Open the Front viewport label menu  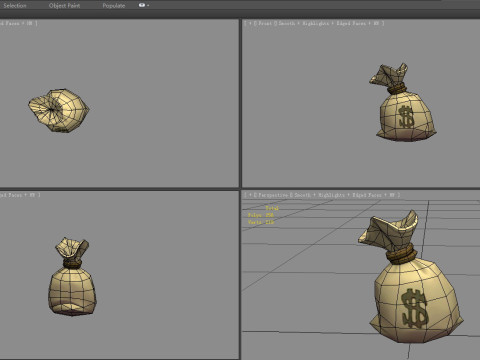pyautogui.click(x=265, y=23)
